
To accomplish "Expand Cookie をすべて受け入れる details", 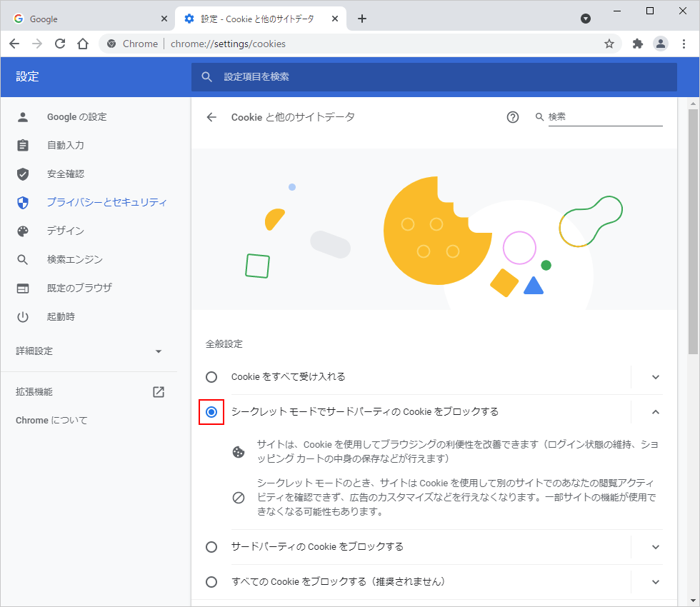I will [656, 377].
